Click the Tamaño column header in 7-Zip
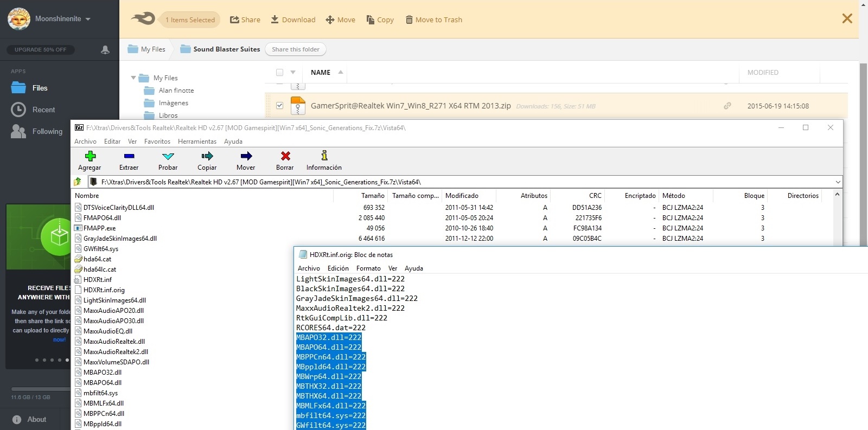 pyautogui.click(x=373, y=196)
